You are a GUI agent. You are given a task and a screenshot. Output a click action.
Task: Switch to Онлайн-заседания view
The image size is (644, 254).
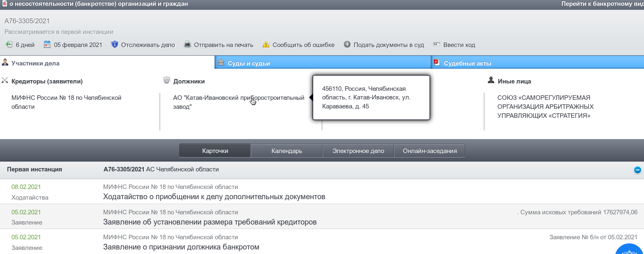pyautogui.click(x=429, y=151)
